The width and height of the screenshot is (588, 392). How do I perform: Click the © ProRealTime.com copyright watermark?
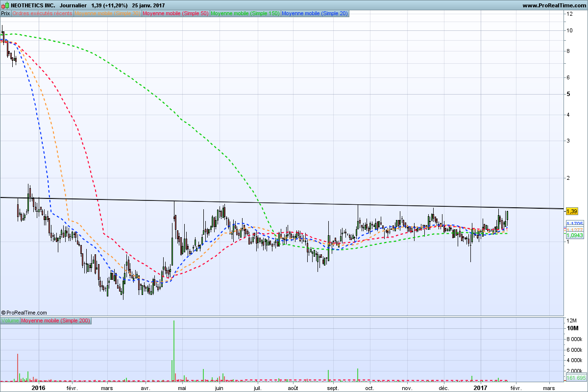(x=24, y=313)
